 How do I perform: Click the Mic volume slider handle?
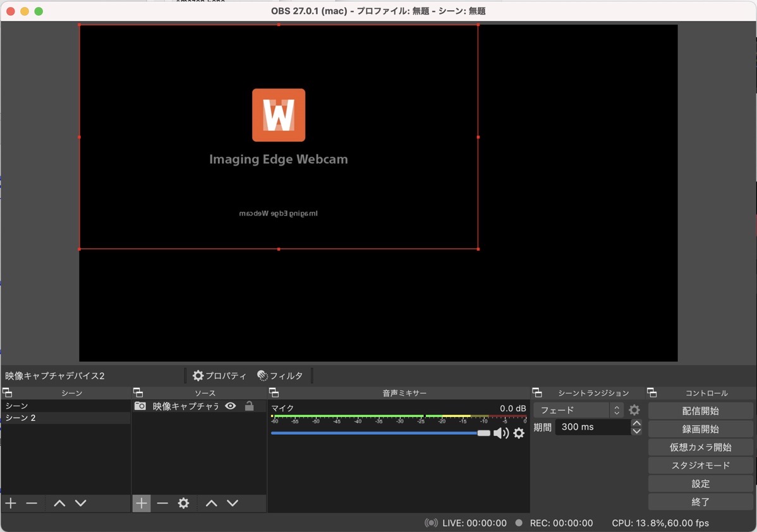click(x=484, y=433)
